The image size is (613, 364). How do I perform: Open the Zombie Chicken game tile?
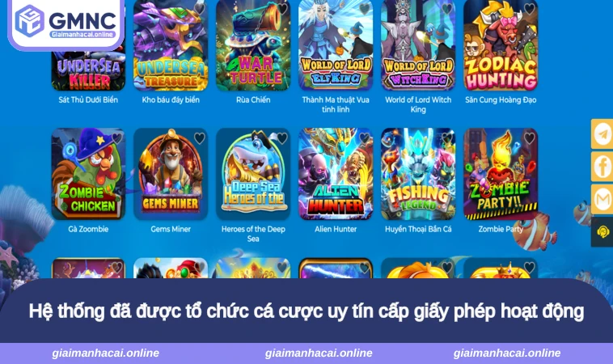click(x=88, y=174)
